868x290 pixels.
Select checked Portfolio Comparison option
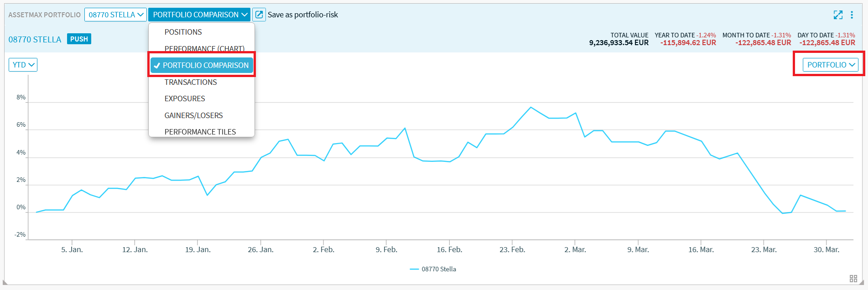(202, 65)
